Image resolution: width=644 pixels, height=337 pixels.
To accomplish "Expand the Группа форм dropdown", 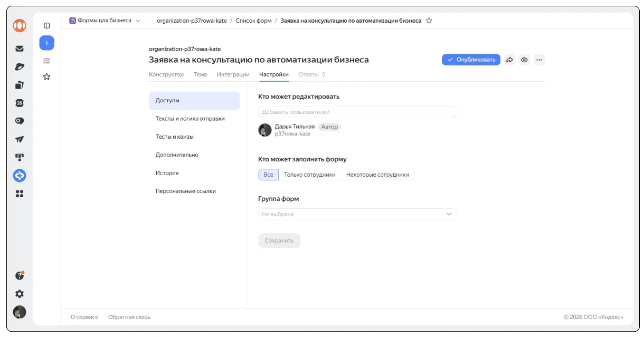I will (x=357, y=214).
